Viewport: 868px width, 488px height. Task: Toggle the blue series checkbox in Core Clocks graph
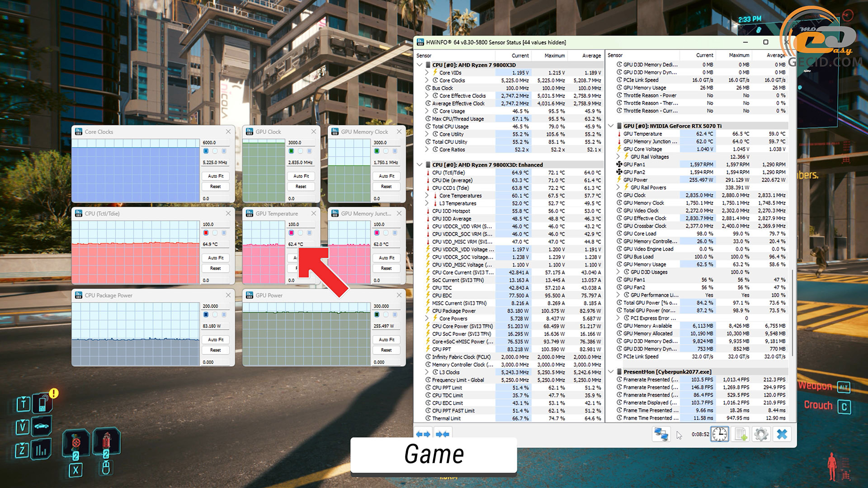(x=206, y=151)
